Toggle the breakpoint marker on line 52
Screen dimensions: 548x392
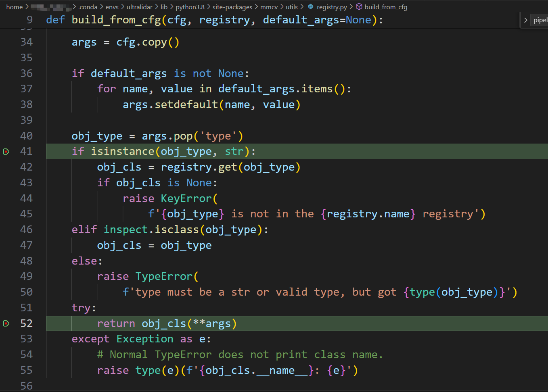[x=6, y=323]
